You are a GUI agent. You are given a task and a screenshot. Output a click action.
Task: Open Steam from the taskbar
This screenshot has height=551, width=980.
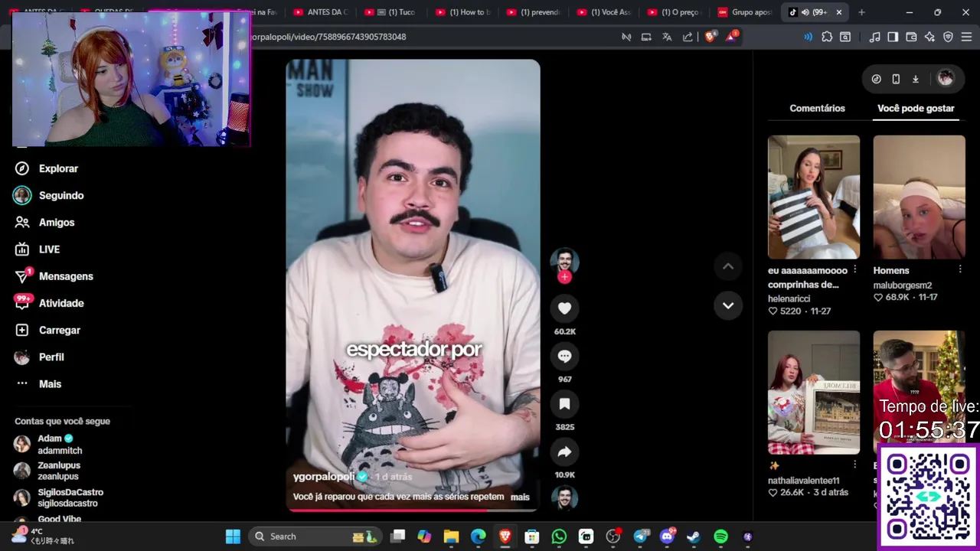694,536
